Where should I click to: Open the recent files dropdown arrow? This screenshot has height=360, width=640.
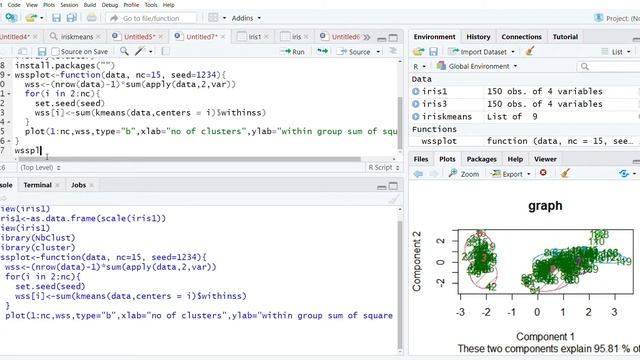click(42, 18)
